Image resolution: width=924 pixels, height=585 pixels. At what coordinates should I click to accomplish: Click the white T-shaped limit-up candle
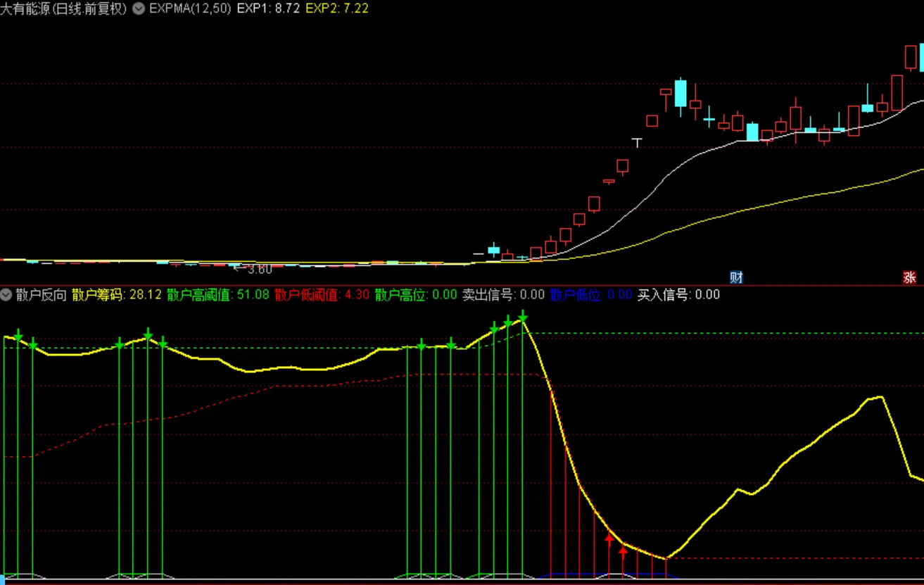click(x=638, y=143)
